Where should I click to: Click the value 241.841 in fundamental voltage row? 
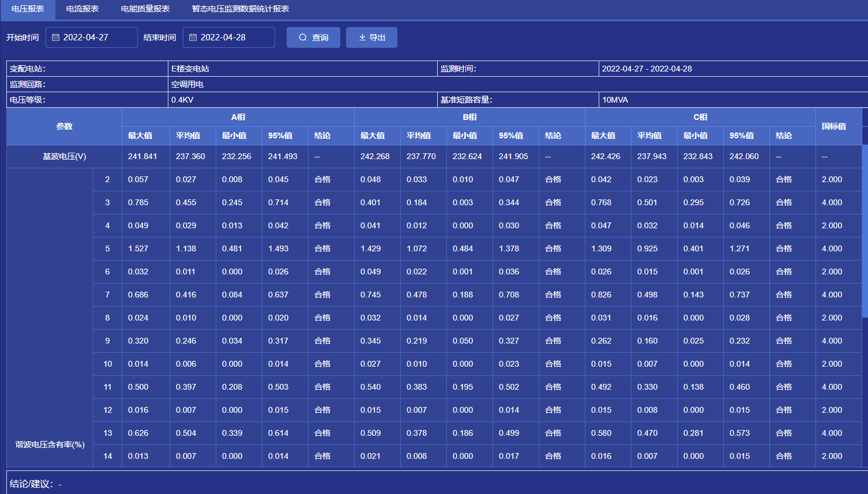point(142,156)
